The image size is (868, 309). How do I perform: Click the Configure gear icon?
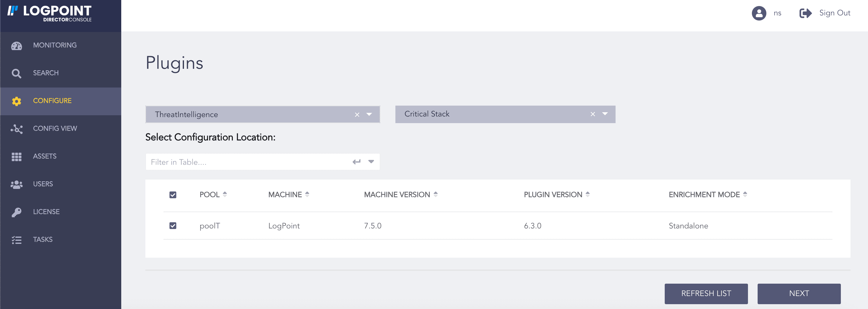pyautogui.click(x=17, y=101)
